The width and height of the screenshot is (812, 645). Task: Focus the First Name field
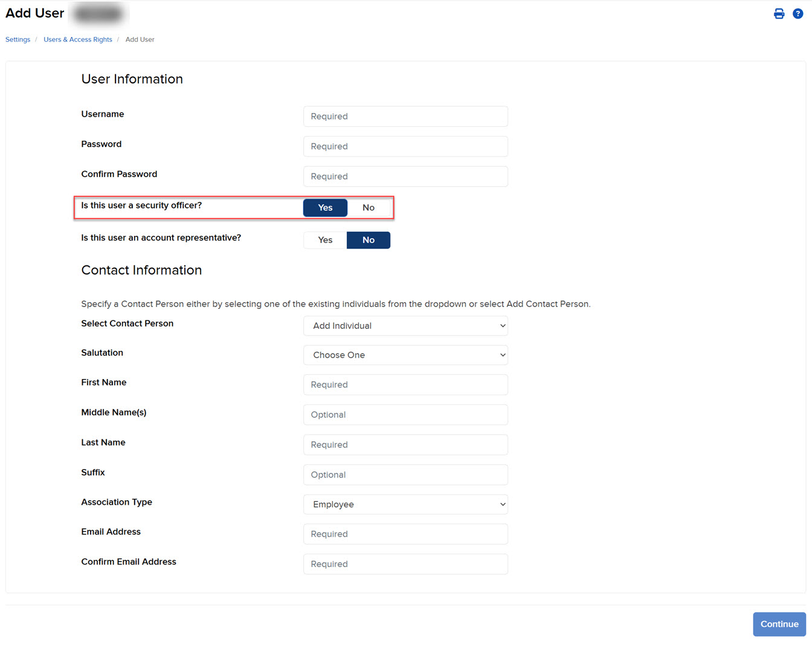(405, 384)
